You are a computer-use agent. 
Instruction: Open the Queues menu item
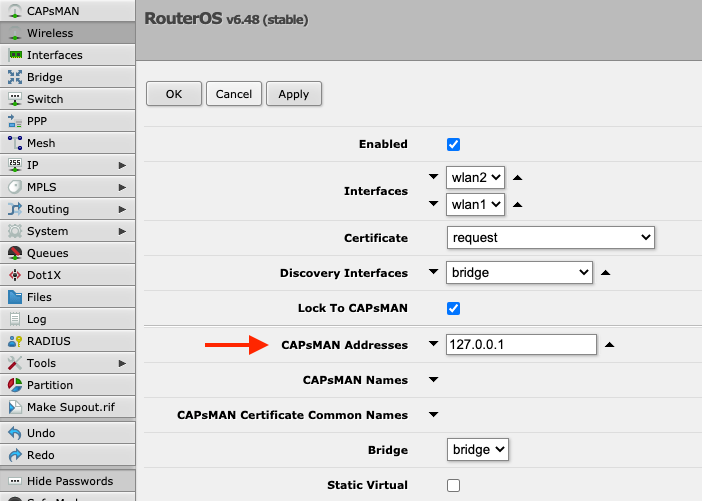point(68,253)
